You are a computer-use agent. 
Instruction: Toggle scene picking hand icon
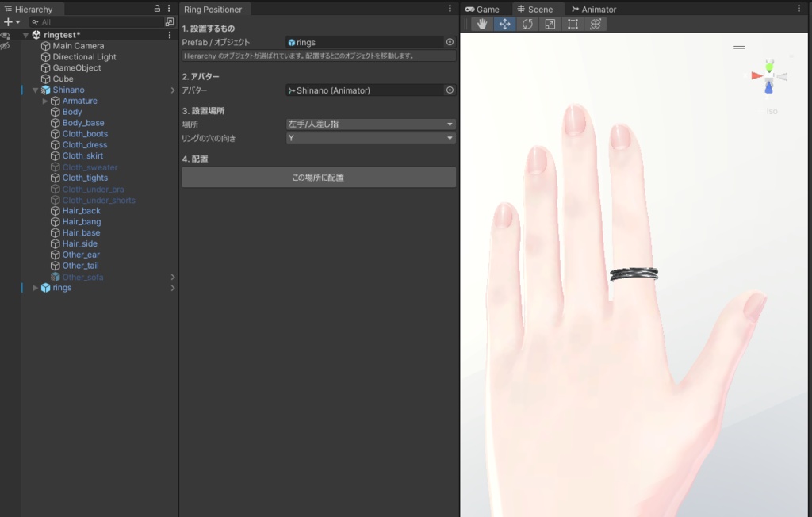[x=6, y=46]
